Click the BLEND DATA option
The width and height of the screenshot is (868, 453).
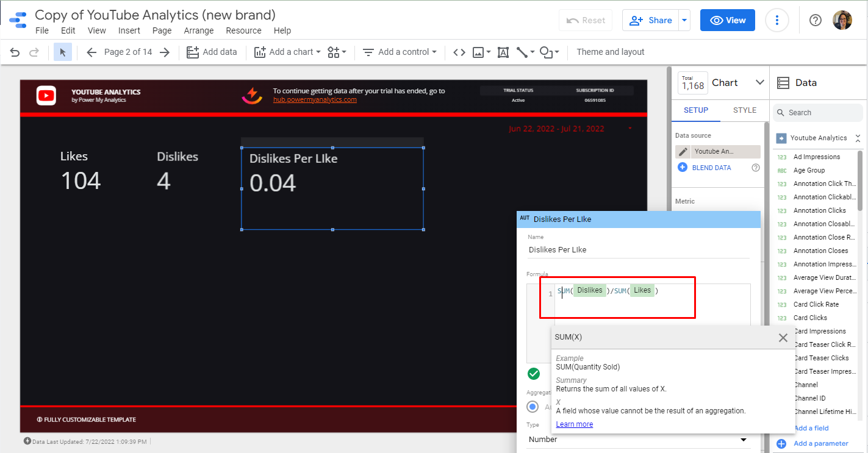click(x=711, y=168)
